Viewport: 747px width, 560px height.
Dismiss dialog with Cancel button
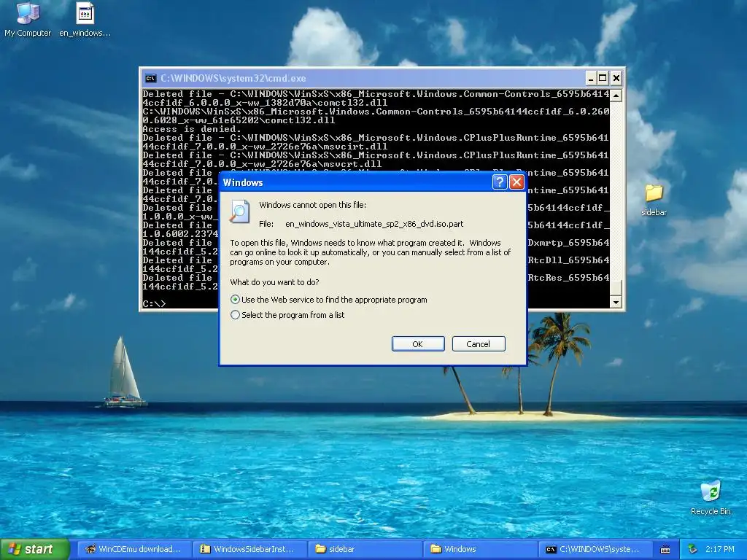[x=479, y=344]
